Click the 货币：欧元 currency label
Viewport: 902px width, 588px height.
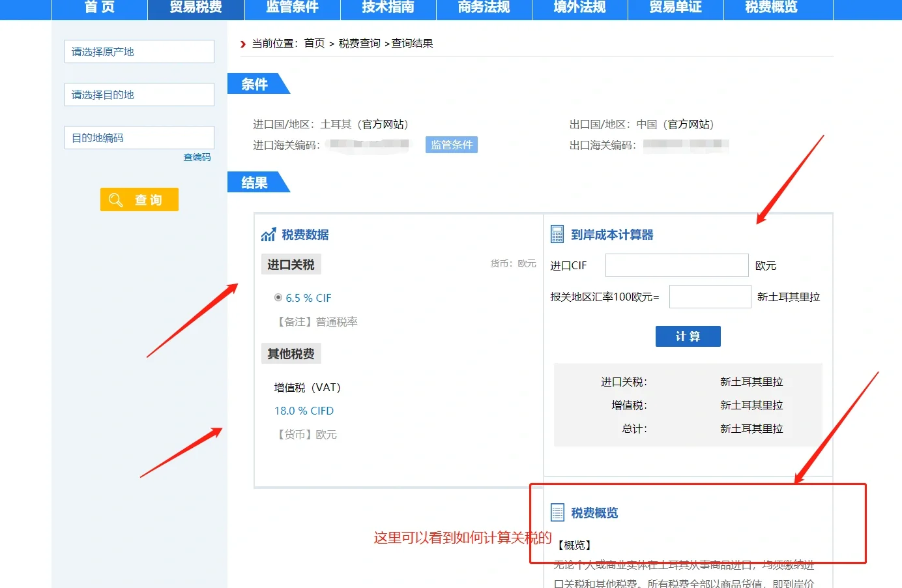(514, 263)
